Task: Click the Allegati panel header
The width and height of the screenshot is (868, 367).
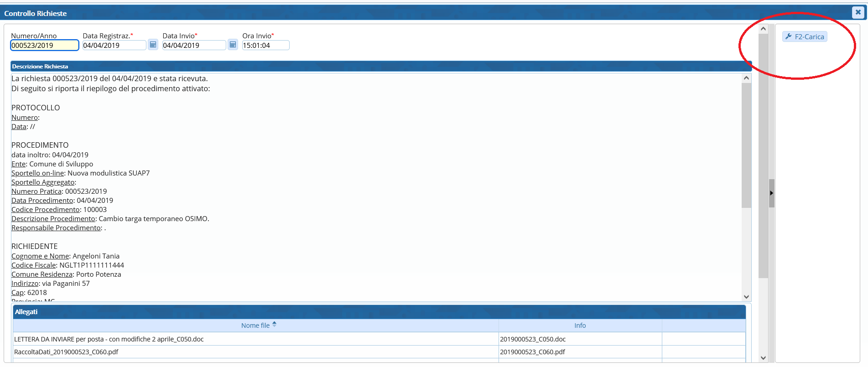Action: point(379,312)
